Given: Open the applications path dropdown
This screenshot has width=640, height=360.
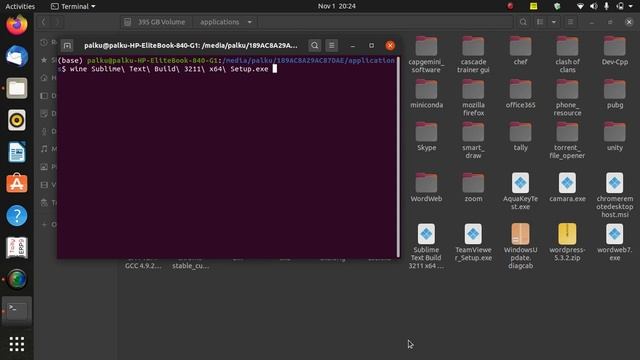Looking at the screenshot, I should tap(249, 22).
